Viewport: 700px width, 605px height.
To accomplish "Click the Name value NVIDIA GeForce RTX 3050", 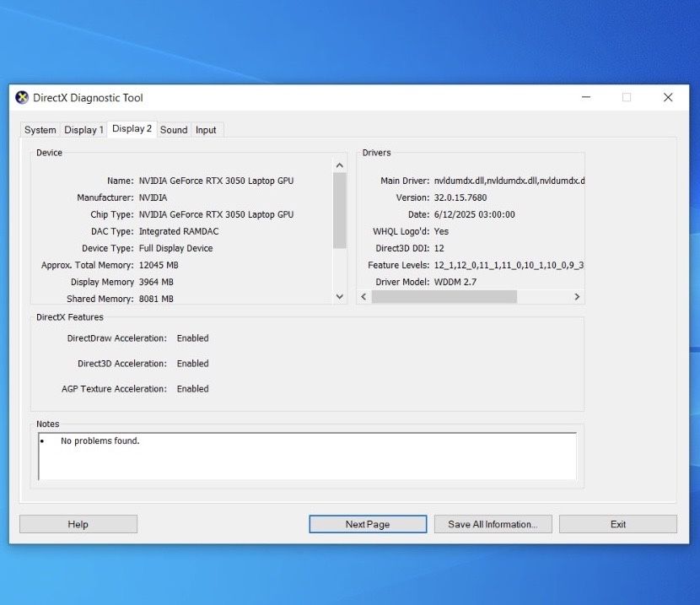I will coord(216,181).
